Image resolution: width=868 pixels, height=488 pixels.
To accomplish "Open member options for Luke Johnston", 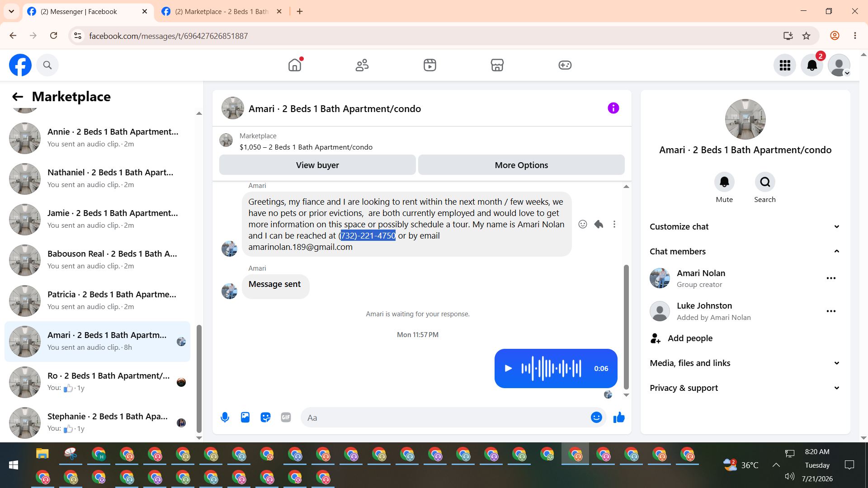I will coord(831,311).
